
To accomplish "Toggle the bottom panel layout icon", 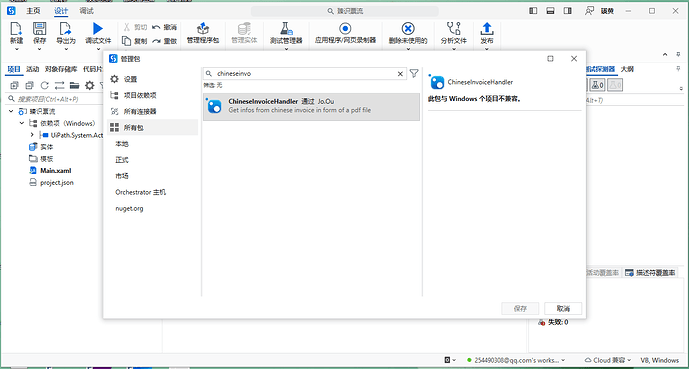I will (x=550, y=11).
